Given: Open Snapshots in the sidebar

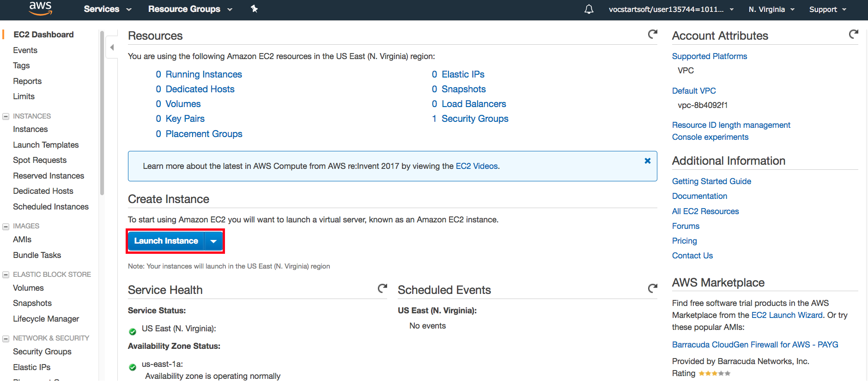Looking at the screenshot, I should tap(32, 303).
